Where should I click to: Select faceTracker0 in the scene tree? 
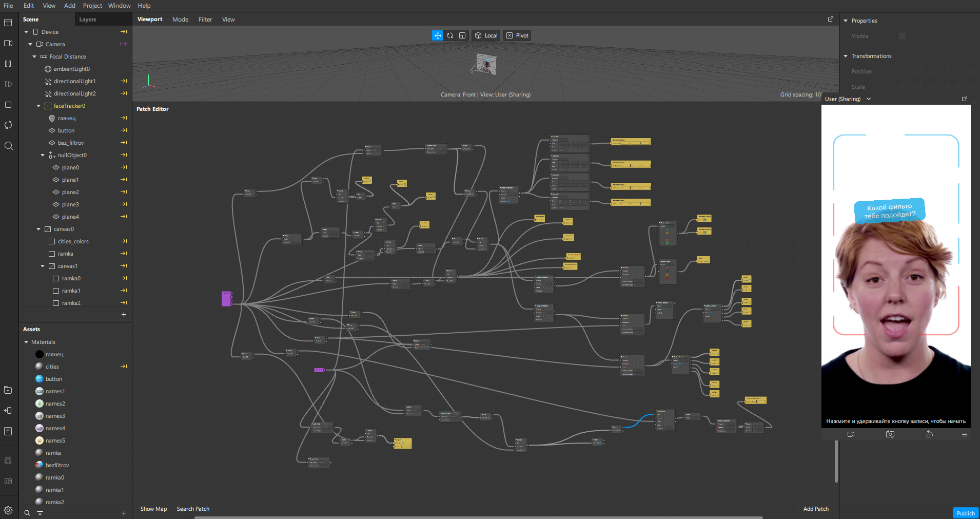[x=69, y=106]
